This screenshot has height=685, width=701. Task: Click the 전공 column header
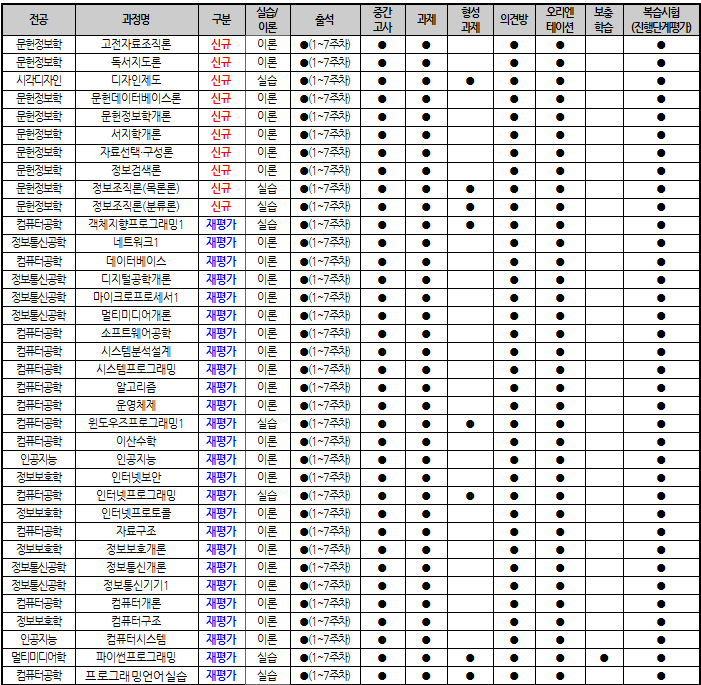point(39,20)
